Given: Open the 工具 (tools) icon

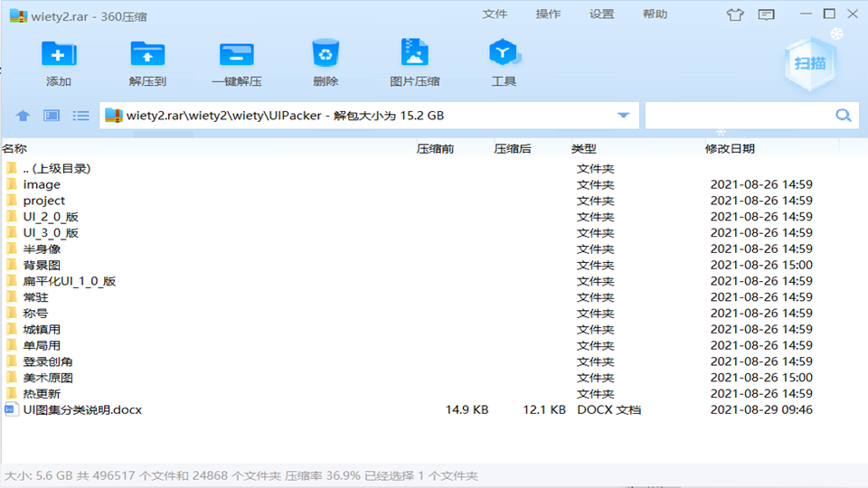Looking at the screenshot, I should pos(504,53).
